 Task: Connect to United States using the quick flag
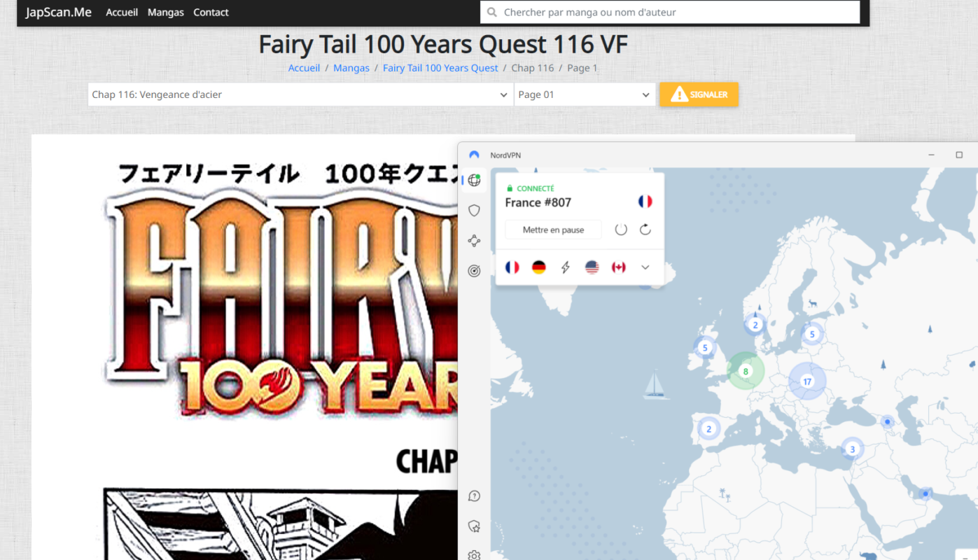coord(592,267)
